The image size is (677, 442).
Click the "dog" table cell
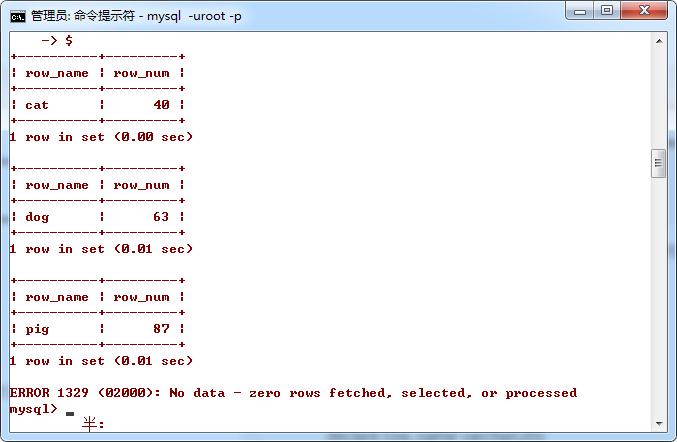pos(37,217)
